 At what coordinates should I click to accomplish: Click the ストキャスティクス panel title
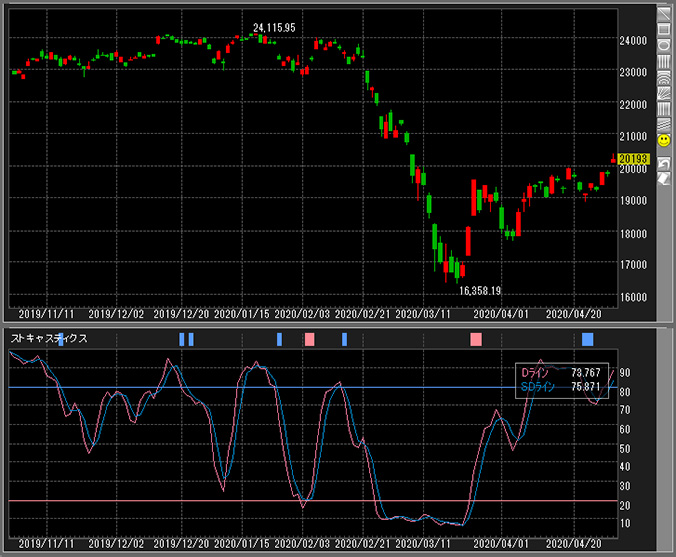click(49, 338)
